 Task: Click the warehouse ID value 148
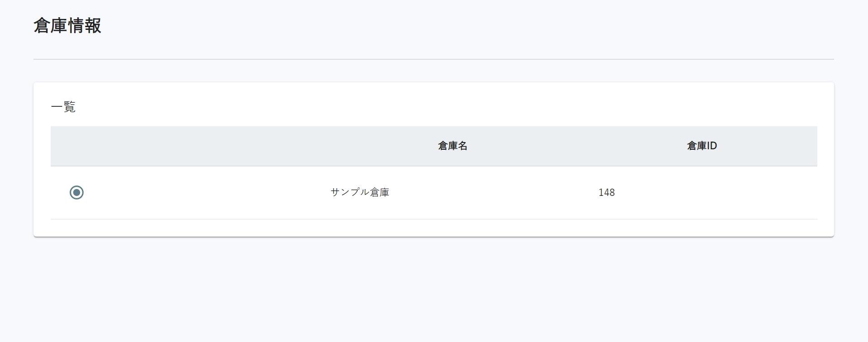click(x=607, y=192)
